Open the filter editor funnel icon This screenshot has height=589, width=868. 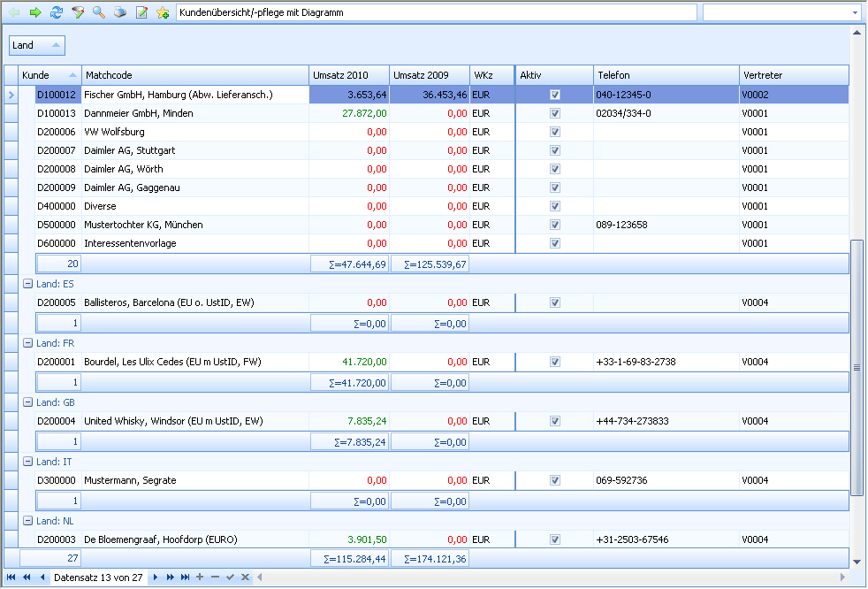[78, 12]
